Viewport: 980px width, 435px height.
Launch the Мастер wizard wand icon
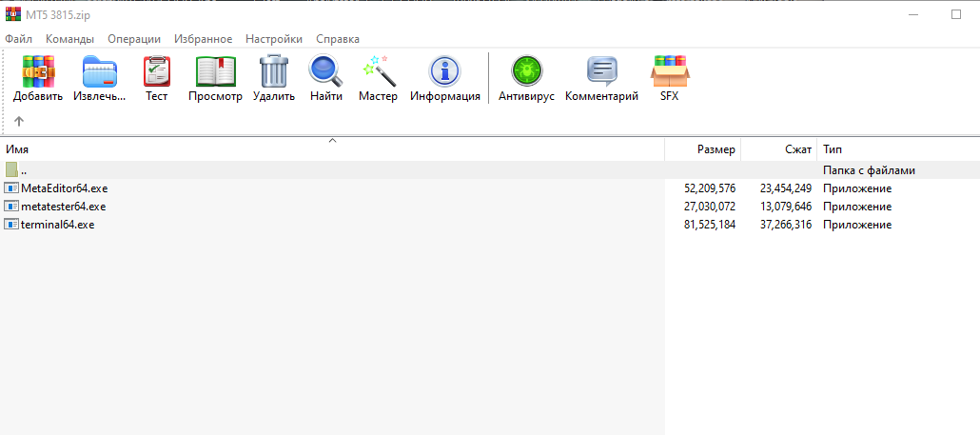(x=379, y=70)
